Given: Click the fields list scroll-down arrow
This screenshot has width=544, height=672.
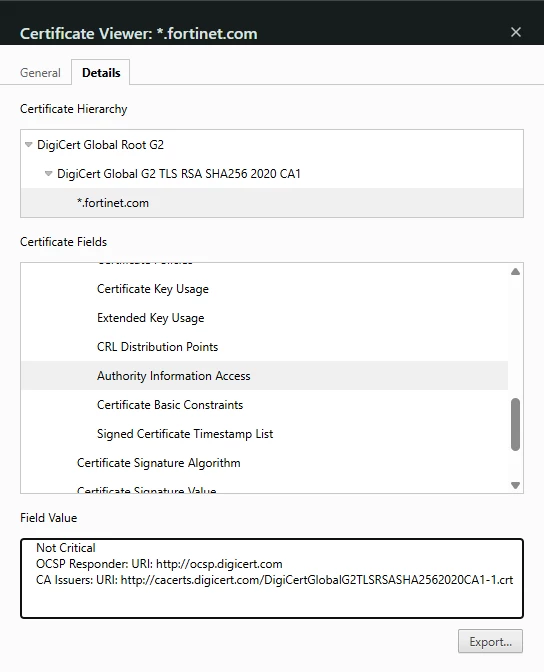Looking at the screenshot, I should coord(515,485).
